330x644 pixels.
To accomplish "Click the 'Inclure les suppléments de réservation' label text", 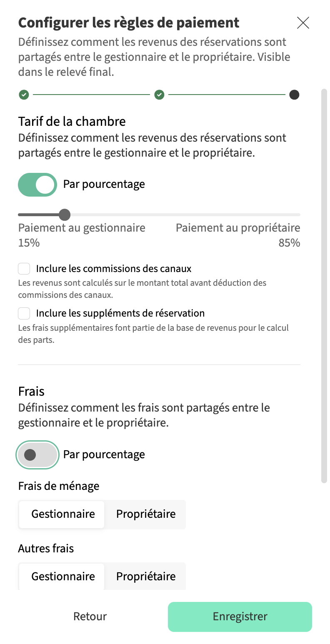I will tap(120, 313).
